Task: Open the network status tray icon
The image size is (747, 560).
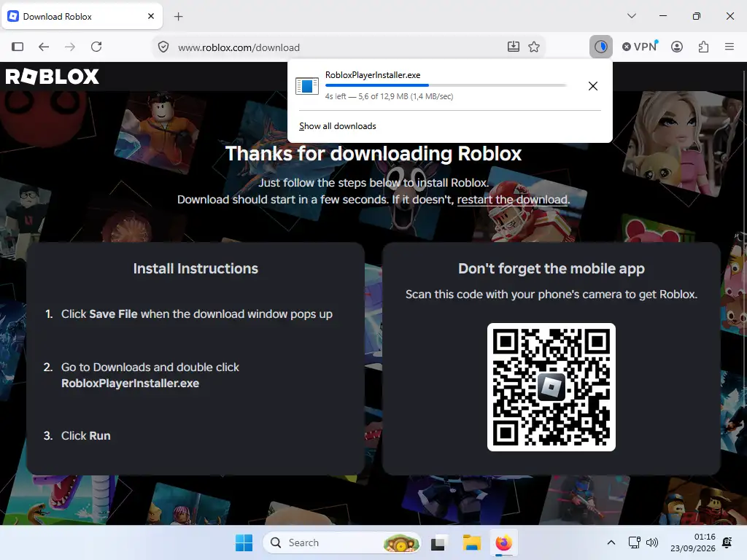Action: pos(634,542)
